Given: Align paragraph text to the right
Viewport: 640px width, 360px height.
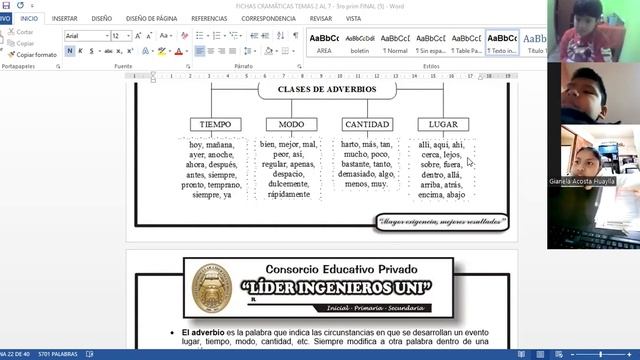Looking at the screenshot, I should coord(222,51).
